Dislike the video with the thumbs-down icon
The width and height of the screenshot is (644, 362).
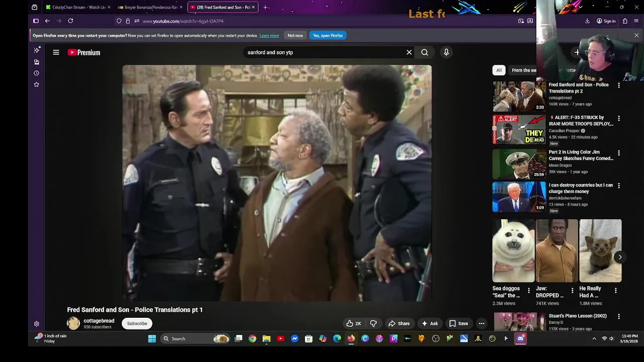click(373, 323)
